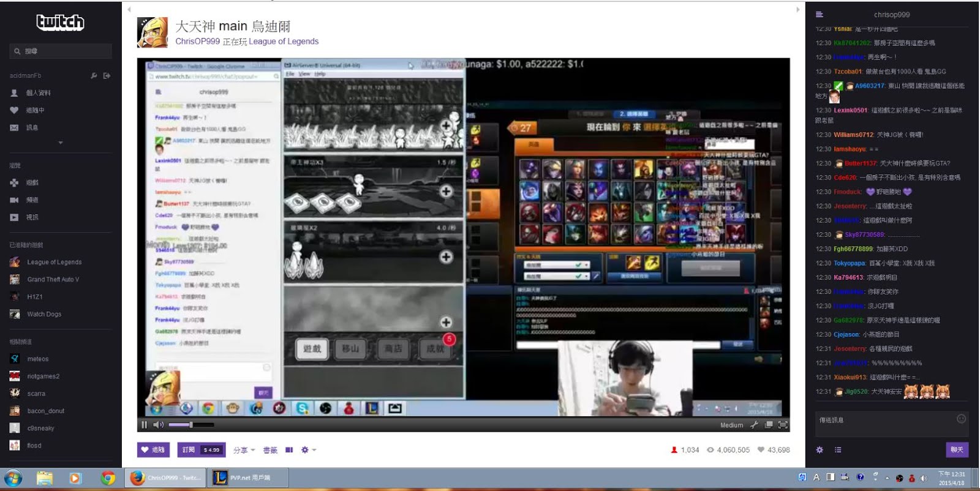Click the chat message input box

pyautogui.click(x=891, y=424)
